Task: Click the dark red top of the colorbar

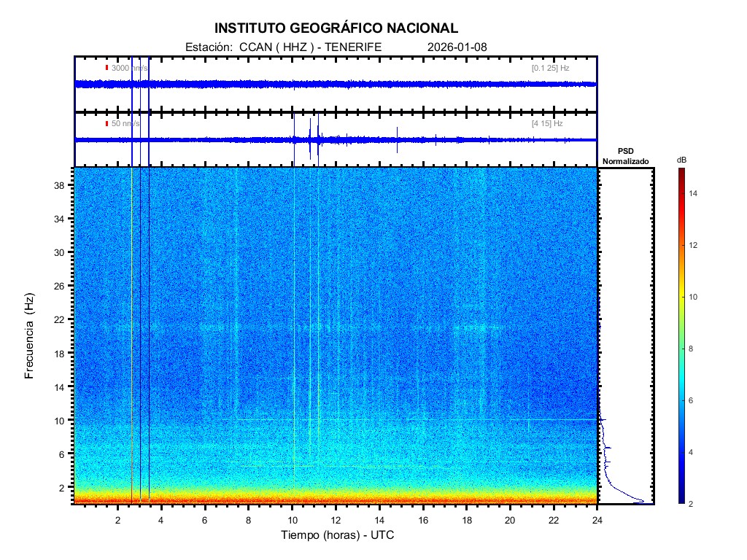Action: pyautogui.click(x=681, y=171)
